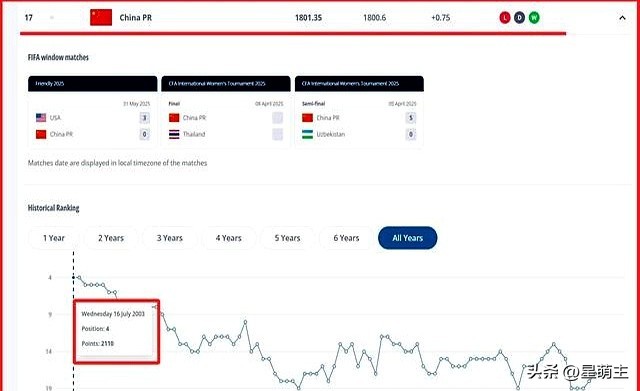This screenshot has height=391, width=640.
Task: Open the Friendly 2025 match card header
Action: tap(93, 83)
